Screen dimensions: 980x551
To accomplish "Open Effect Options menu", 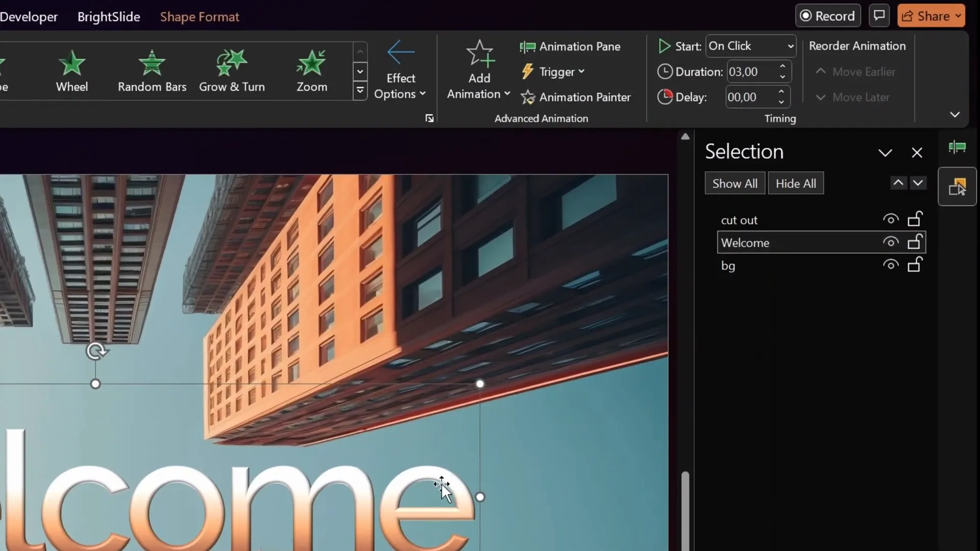I will 400,70.
